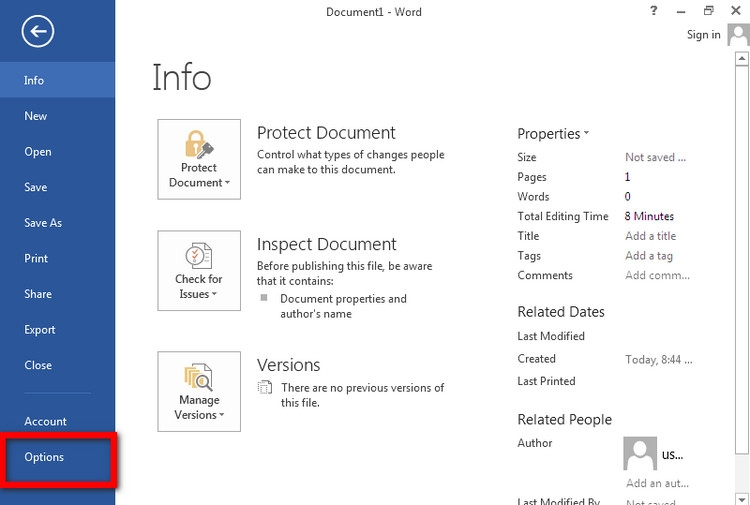Click the Sign in profile picture icon
The image size is (750, 505).
(739, 35)
